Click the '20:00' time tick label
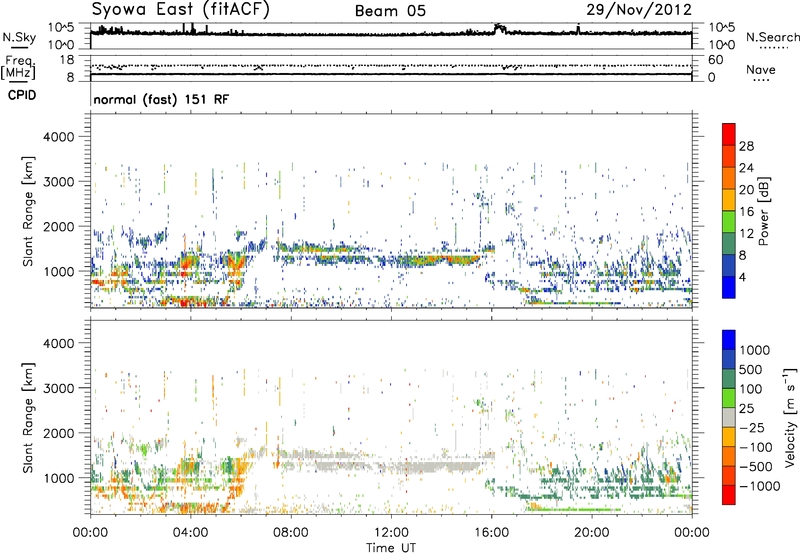This screenshot has height=554, width=800. pyautogui.click(x=592, y=533)
